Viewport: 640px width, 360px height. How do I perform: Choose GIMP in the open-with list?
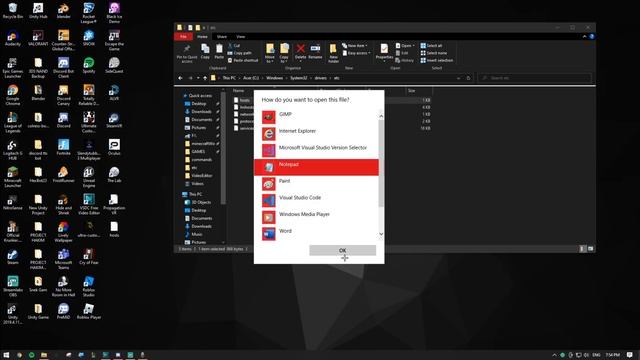316,117
